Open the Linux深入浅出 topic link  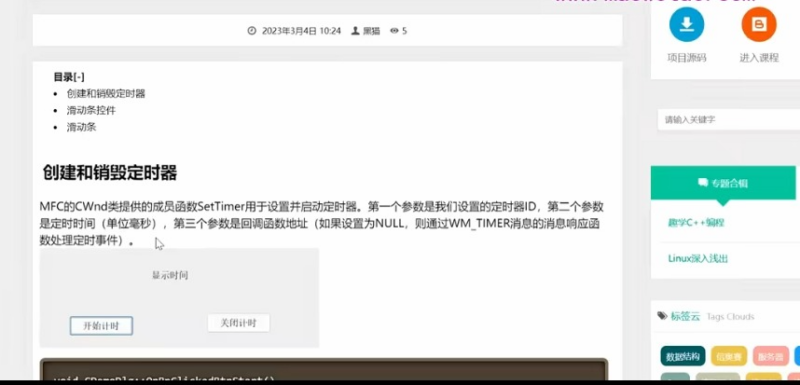697,259
